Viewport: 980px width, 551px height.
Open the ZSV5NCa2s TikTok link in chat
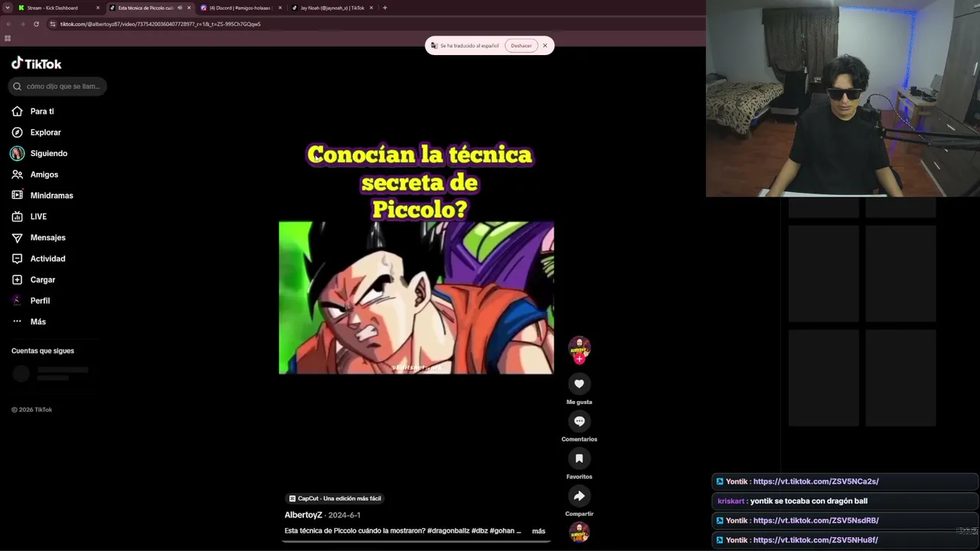(x=815, y=482)
